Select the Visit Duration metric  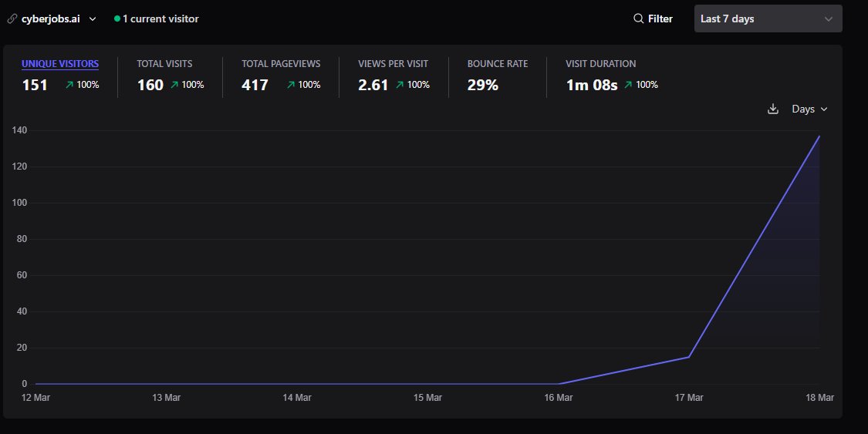[600, 63]
